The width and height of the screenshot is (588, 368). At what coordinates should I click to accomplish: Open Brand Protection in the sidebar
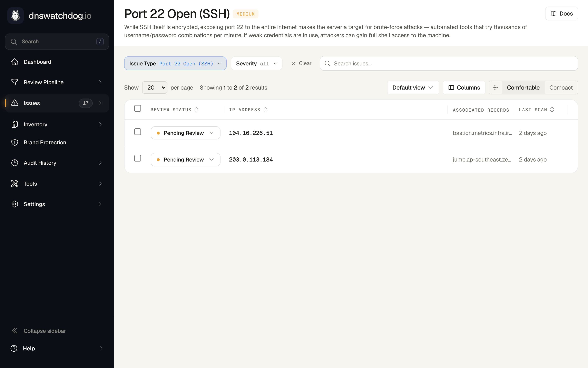coord(57,142)
